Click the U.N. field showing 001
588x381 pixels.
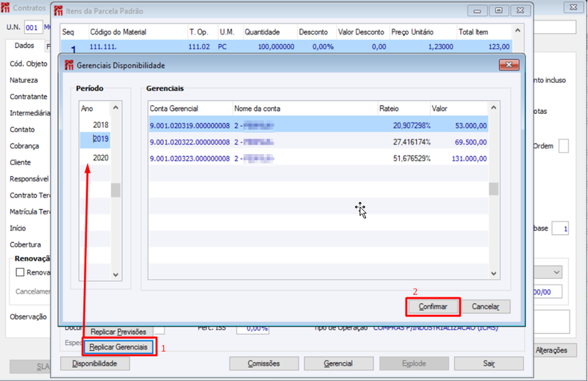pyautogui.click(x=33, y=27)
